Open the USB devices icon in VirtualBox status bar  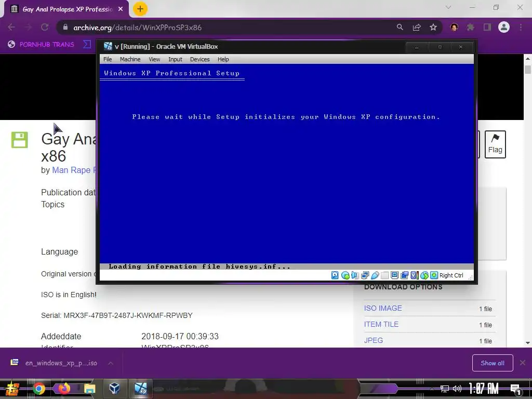point(375,275)
